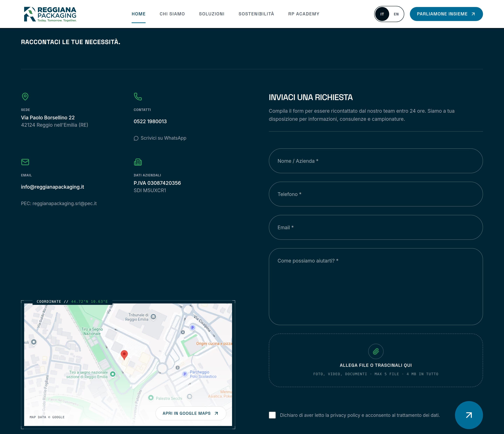Click the Reggiana Packaging logo
The width and height of the screenshot is (504, 434).
50,14
